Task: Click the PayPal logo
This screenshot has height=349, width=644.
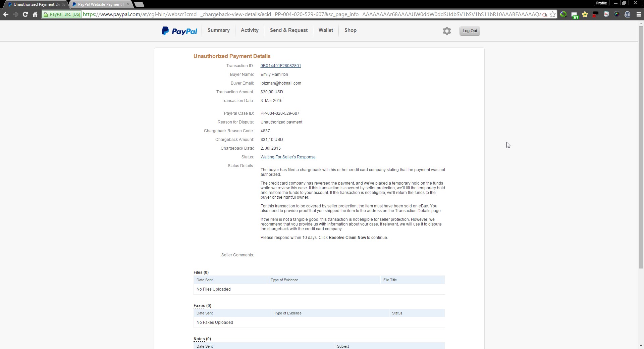Action: click(x=179, y=31)
